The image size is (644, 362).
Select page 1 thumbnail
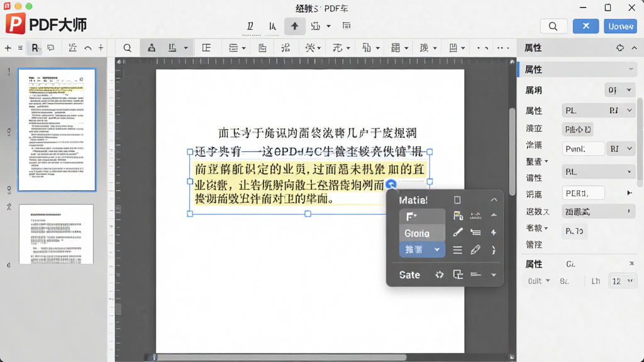[x=57, y=129]
